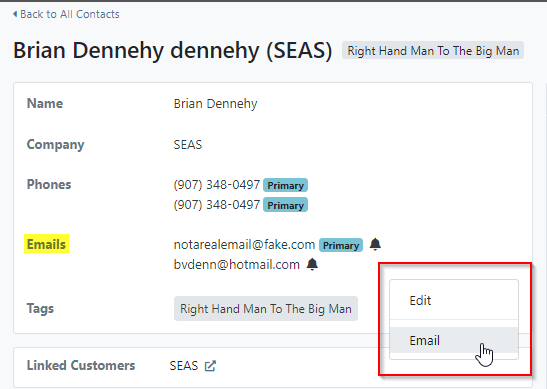Open the notarealemail@fake.com email address
This screenshot has width=547, height=389.
244,245
